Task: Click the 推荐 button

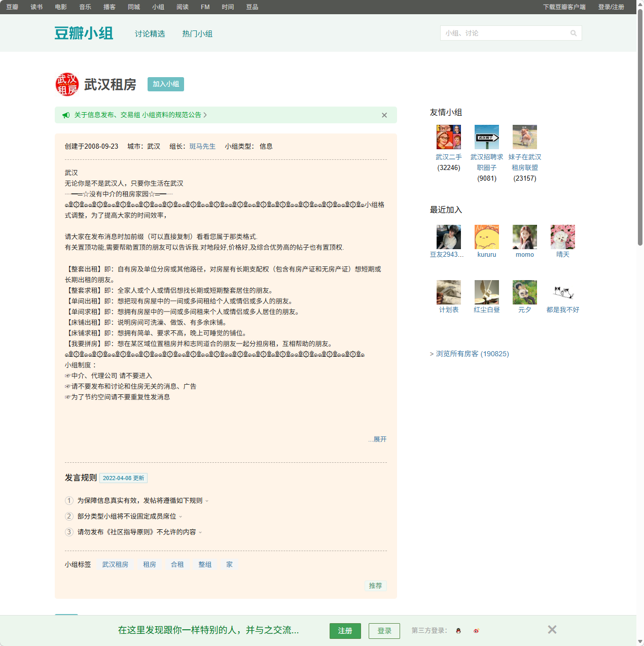Action: (x=375, y=586)
